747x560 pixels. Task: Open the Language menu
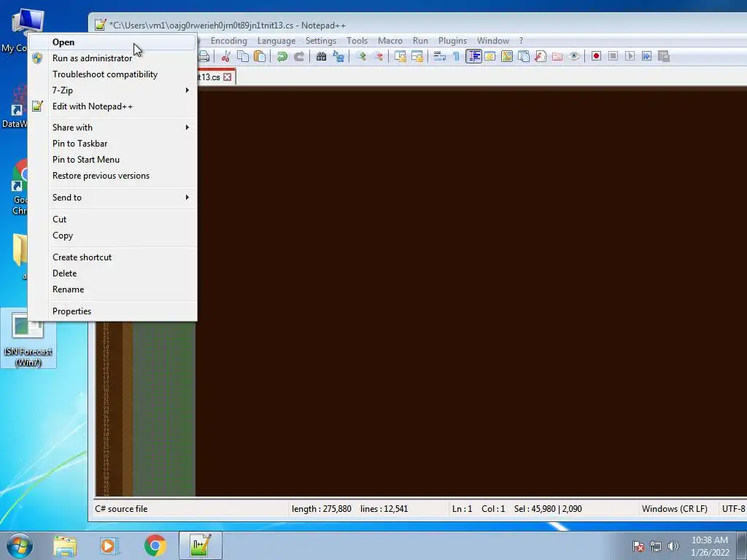[276, 41]
